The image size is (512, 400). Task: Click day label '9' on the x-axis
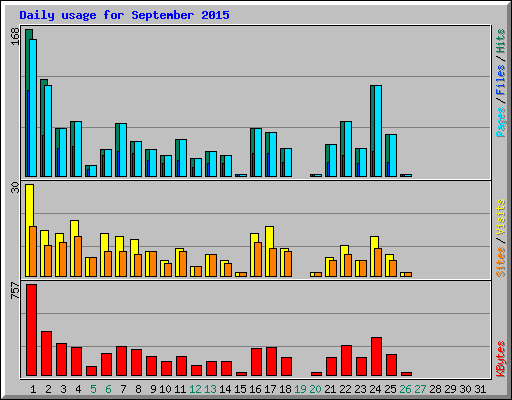(153, 389)
